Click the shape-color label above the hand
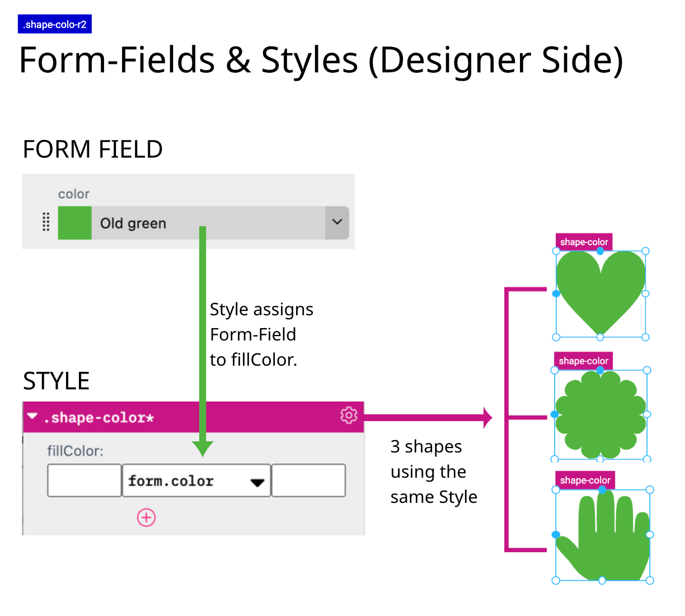 coord(585,480)
